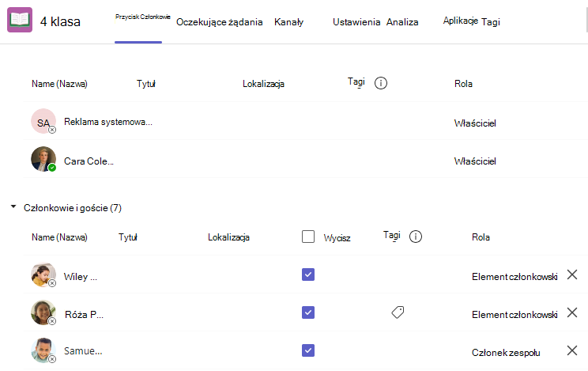The height and width of the screenshot is (371, 588).
Task: Uncheck the mute checkbox for Róża P
Action: (308, 312)
